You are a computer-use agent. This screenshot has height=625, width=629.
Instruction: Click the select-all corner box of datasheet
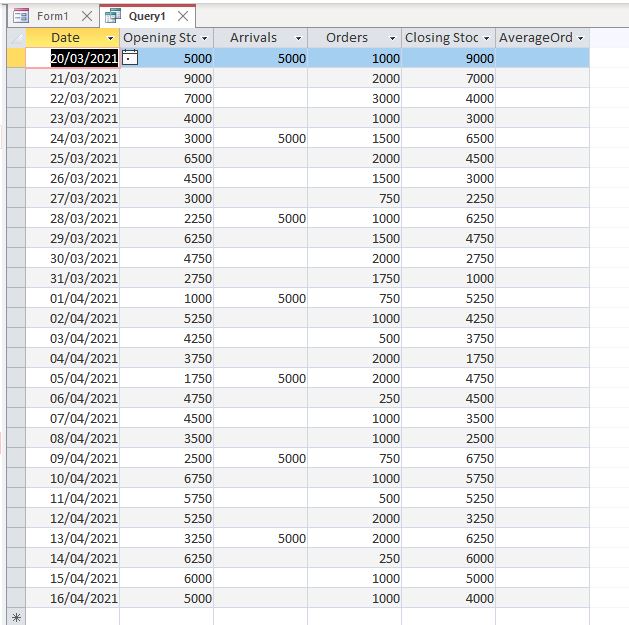tap(16, 38)
